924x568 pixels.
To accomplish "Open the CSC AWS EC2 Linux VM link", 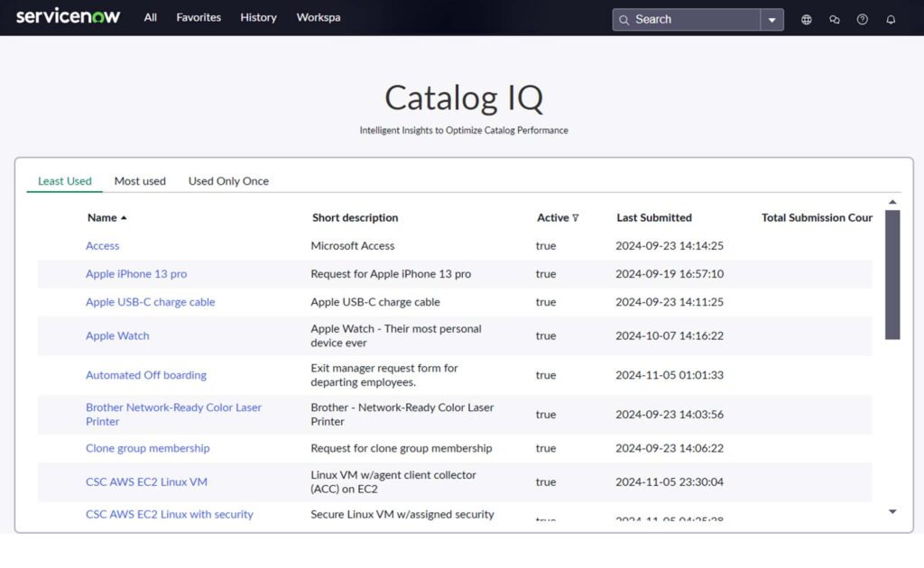I will coord(146,481).
